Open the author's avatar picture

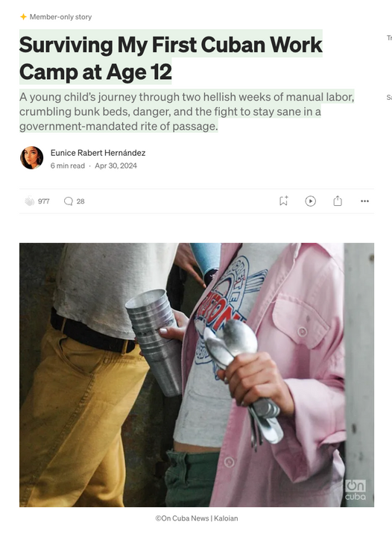(x=32, y=158)
